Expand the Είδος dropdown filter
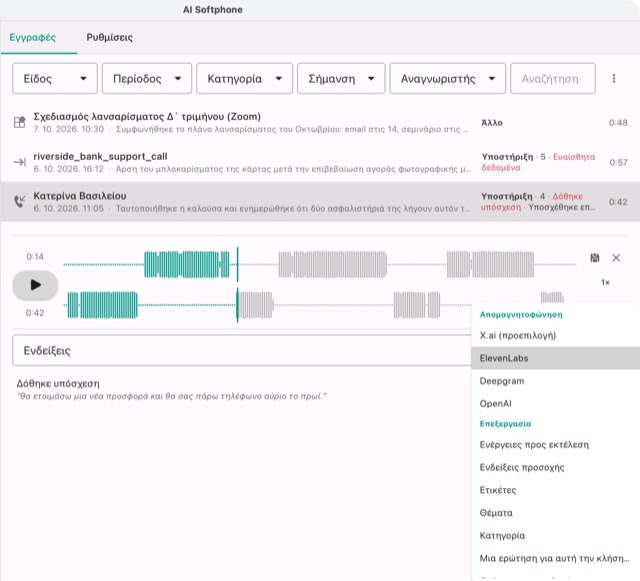The image size is (640, 581). 55,78
